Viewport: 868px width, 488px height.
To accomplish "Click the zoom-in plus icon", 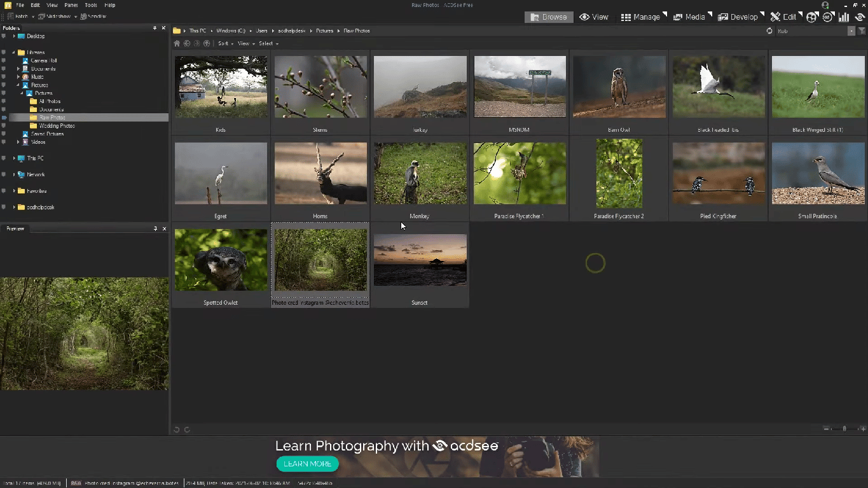I will tap(862, 429).
